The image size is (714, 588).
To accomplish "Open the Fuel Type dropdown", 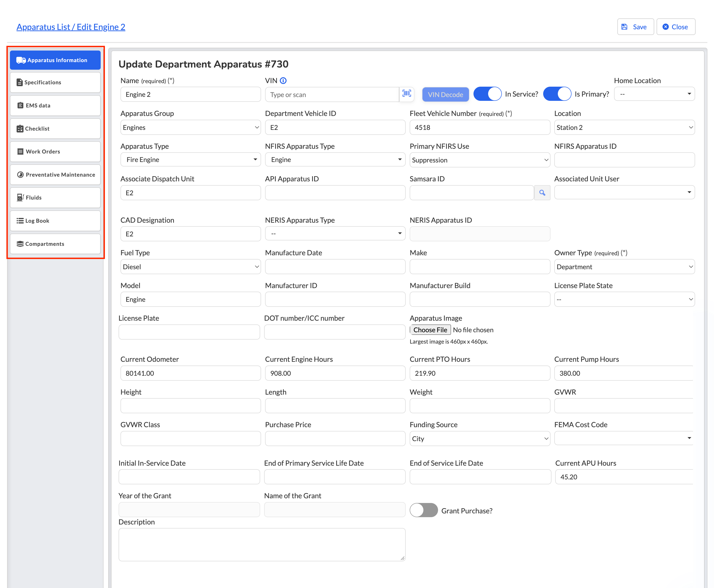I will pos(190,267).
